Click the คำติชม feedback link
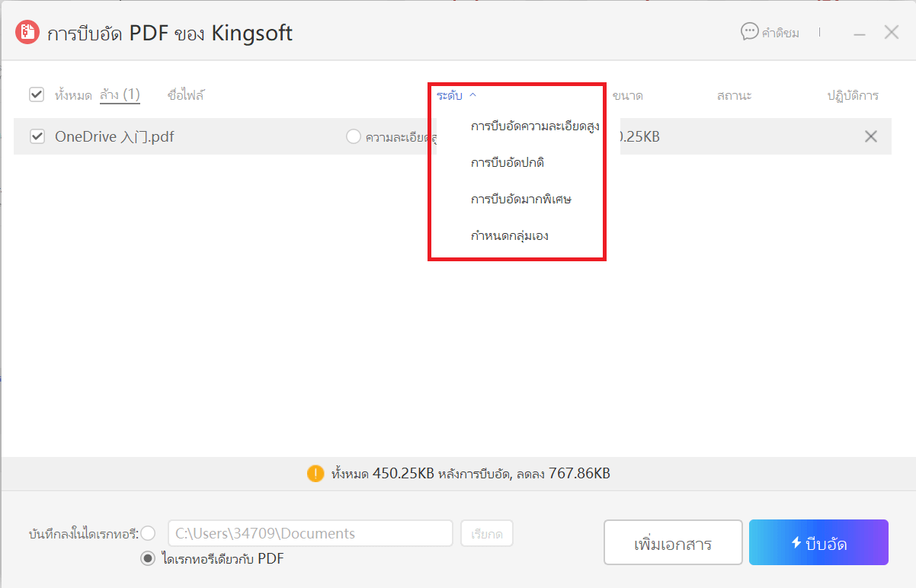 click(x=780, y=33)
